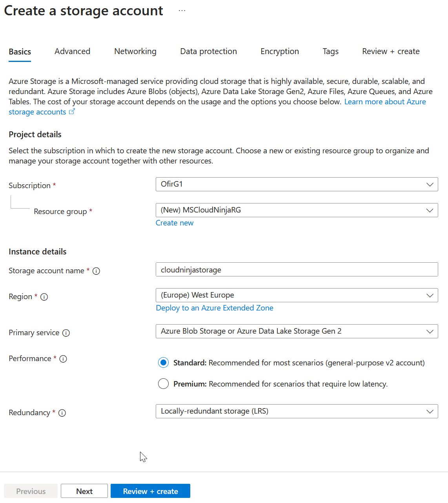
Task: Open the Primary service info tooltip
Action: coord(67,333)
